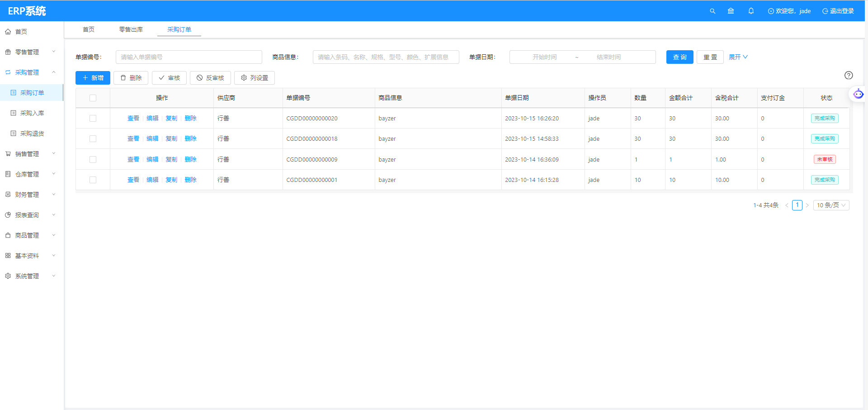Click 退出登录 to log out

(x=838, y=11)
